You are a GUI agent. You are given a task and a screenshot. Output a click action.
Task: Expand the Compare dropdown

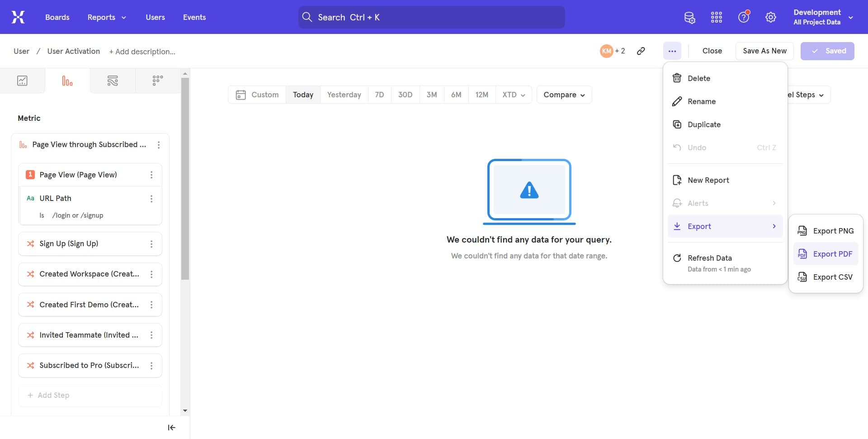pyautogui.click(x=564, y=95)
